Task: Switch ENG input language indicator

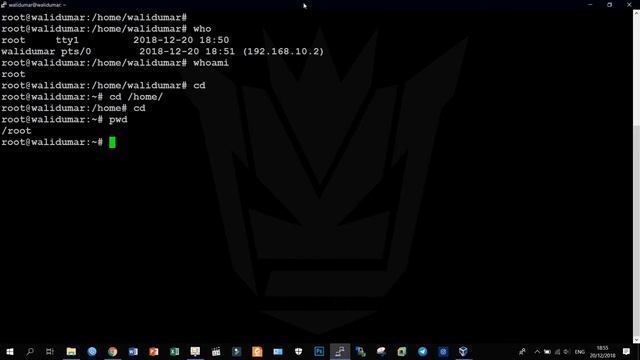Action: tap(580, 351)
